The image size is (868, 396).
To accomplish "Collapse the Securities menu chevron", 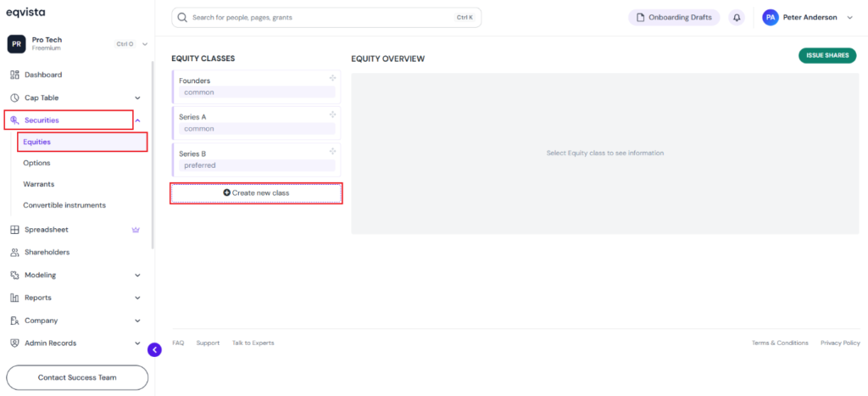I will [138, 120].
